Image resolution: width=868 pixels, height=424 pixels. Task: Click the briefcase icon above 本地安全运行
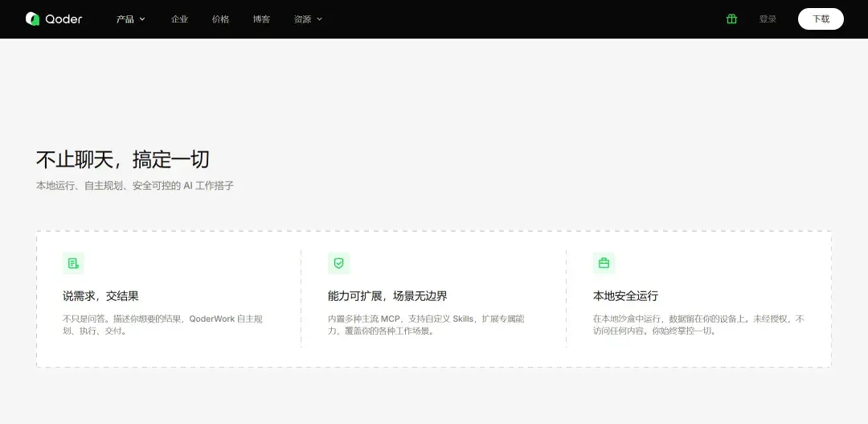[604, 263]
